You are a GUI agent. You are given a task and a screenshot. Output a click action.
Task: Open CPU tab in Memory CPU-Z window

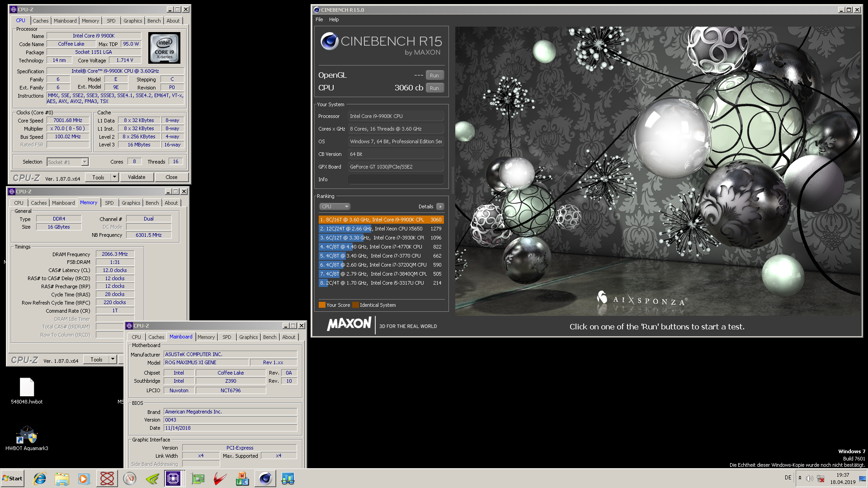tap(19, 203)
